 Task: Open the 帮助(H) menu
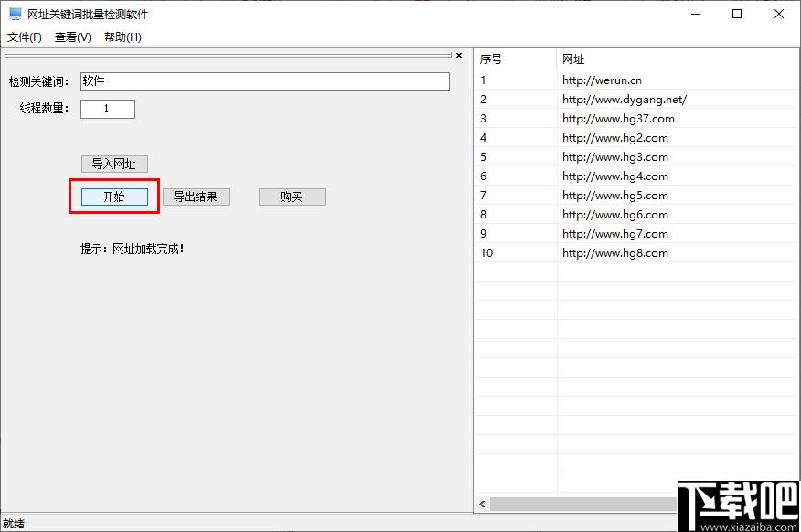(123, 37)
